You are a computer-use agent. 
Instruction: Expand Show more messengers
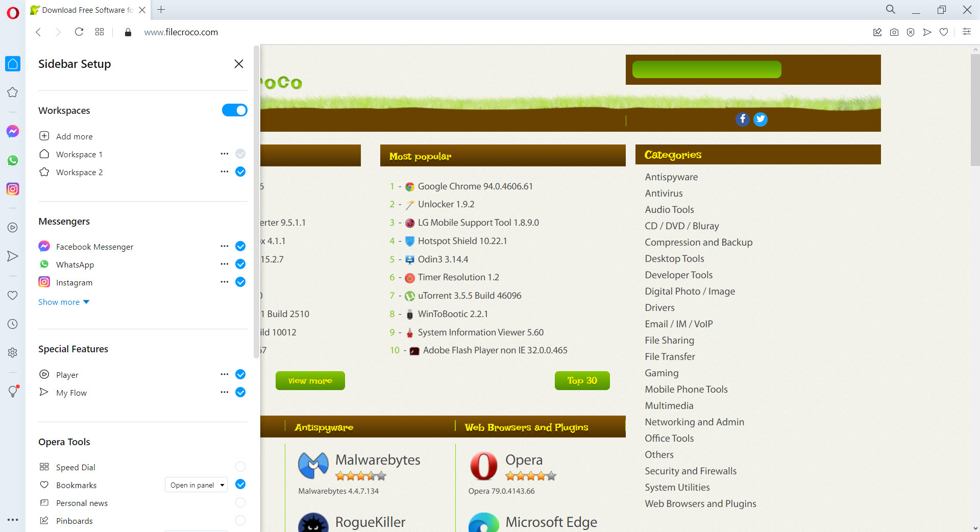64,302
